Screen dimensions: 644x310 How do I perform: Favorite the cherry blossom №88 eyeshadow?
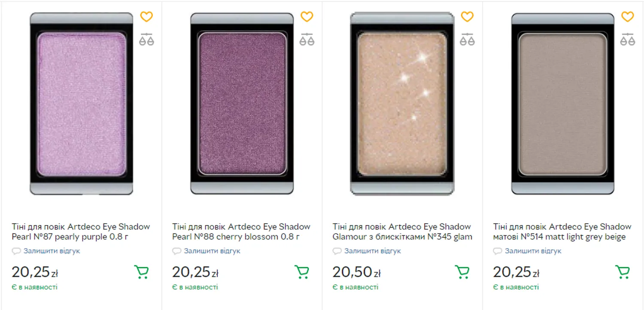pyautogui.click(x=307, y=17)
